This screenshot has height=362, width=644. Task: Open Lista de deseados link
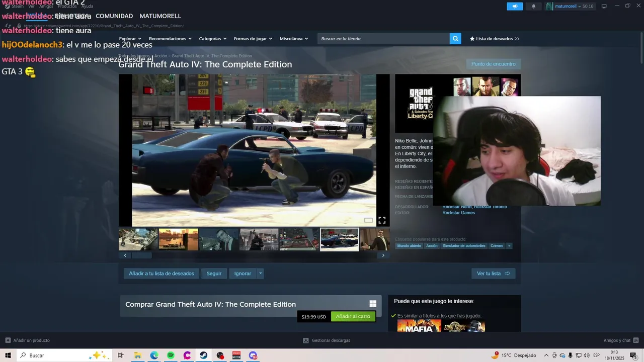click(494, 39)
